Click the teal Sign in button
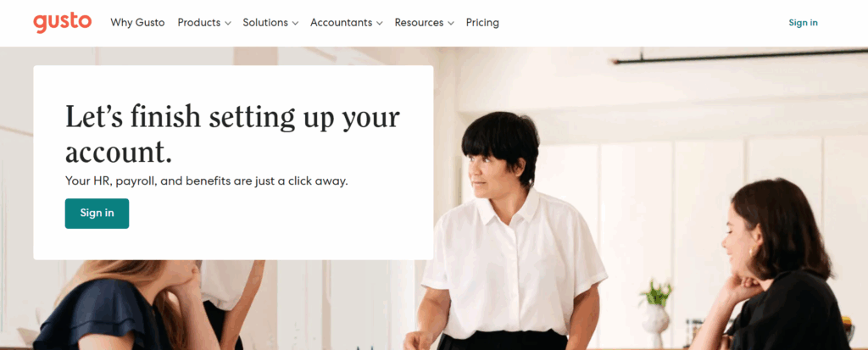 pyautogui.click(x=97, y=214)
